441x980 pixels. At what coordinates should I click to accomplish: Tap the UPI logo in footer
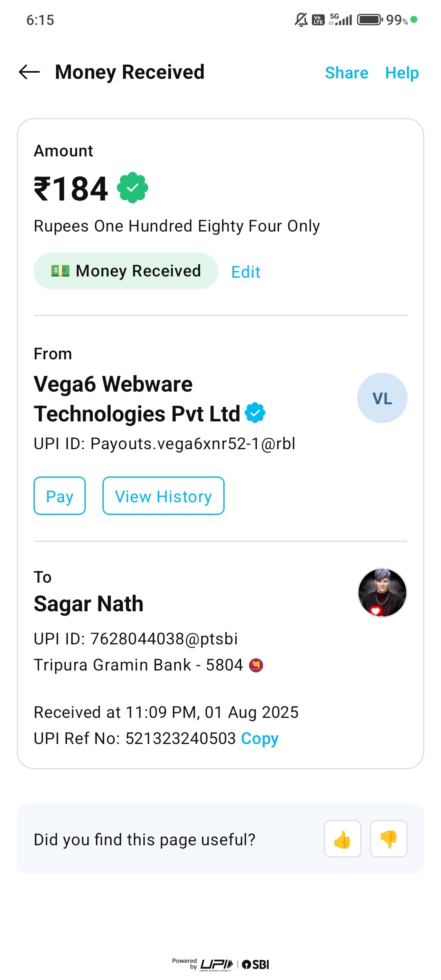pyautogui.click(x=216, y=964)
